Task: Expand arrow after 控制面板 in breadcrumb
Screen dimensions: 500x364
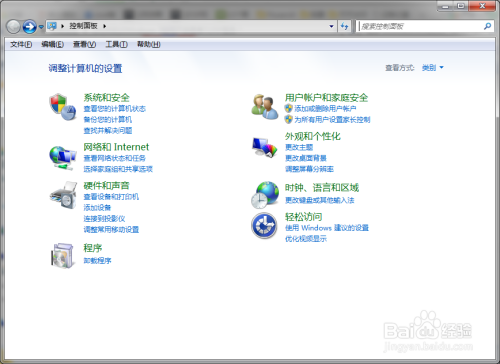Action: click(x=105, y=26)
